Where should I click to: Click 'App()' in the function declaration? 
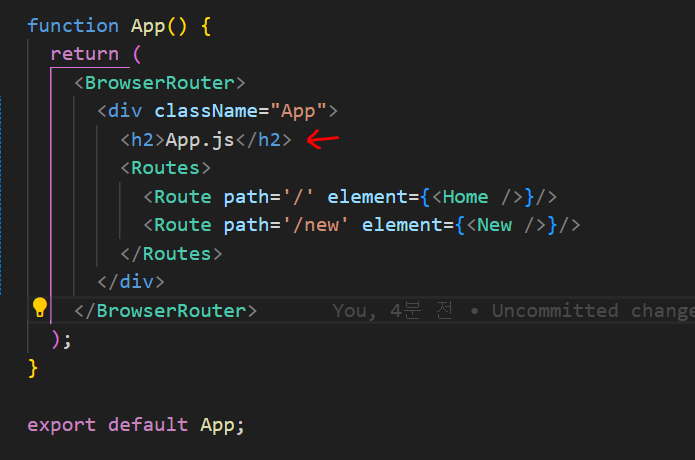point(159,26)
